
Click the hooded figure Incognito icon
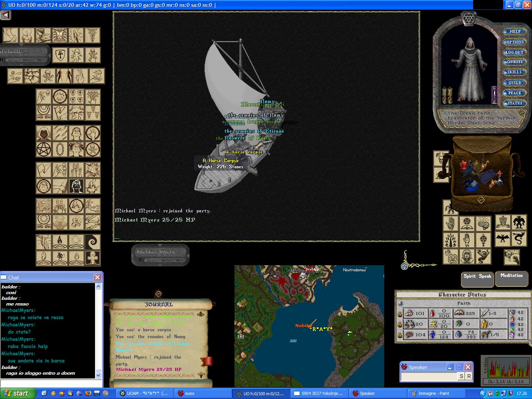[44, 133]
